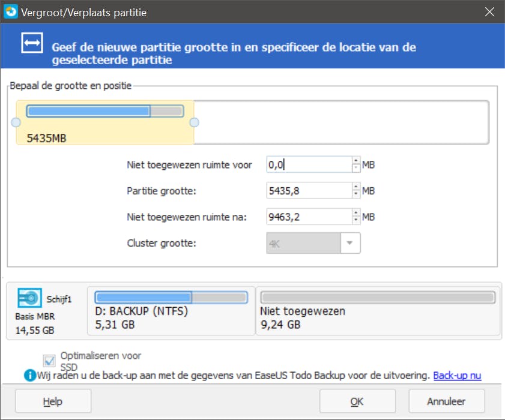Decrease Partitie grootte with down arrow

[x=356, y=194]
